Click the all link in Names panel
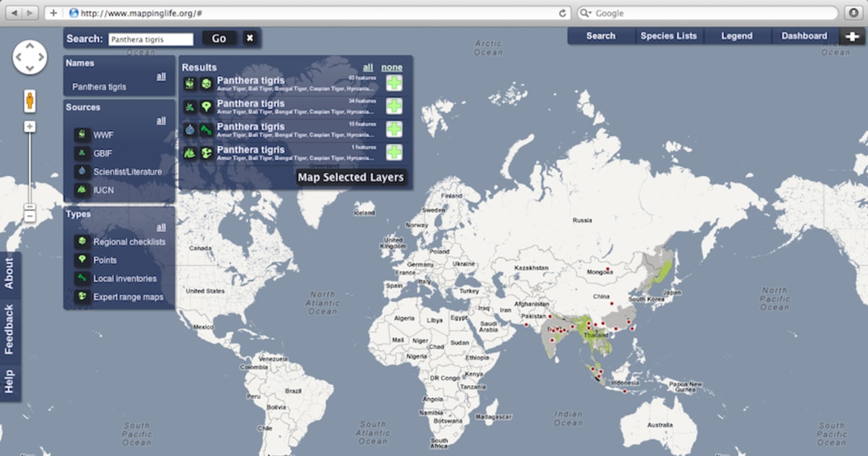 tap(161, 77)
